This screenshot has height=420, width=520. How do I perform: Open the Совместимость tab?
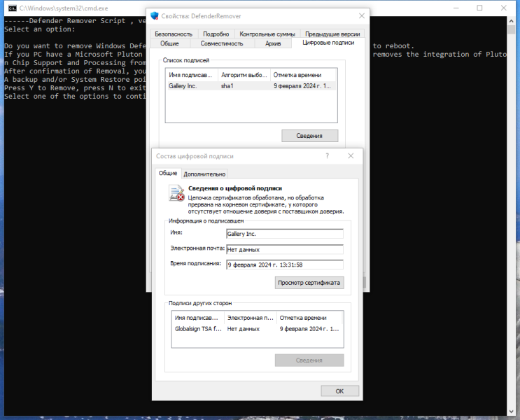coord(222,43)
